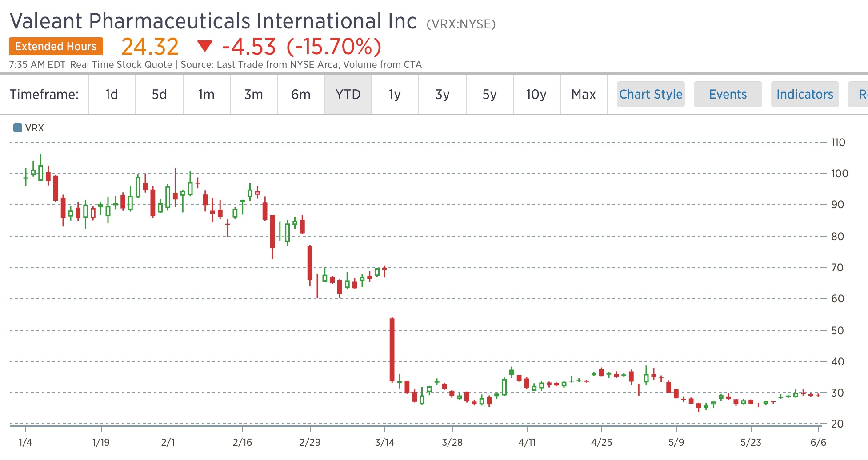Click the 5/9 date axis label
The image size is (868, 460).
point(676,442)
